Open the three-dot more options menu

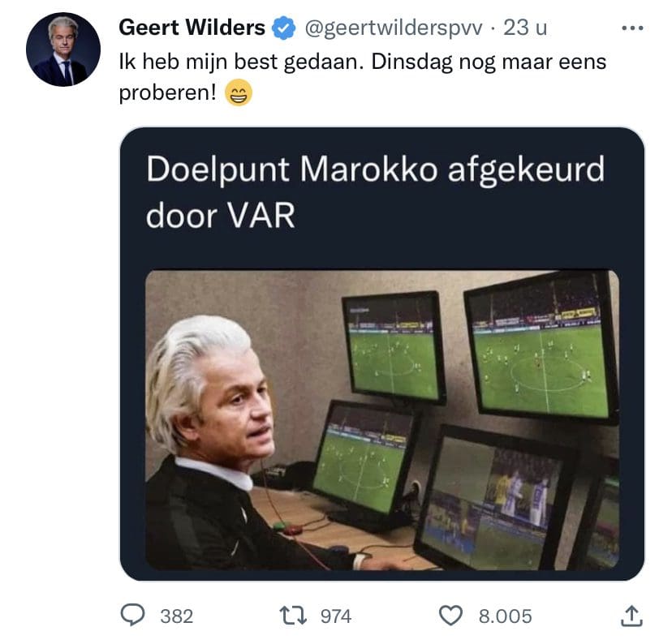[x=632, y=28]
